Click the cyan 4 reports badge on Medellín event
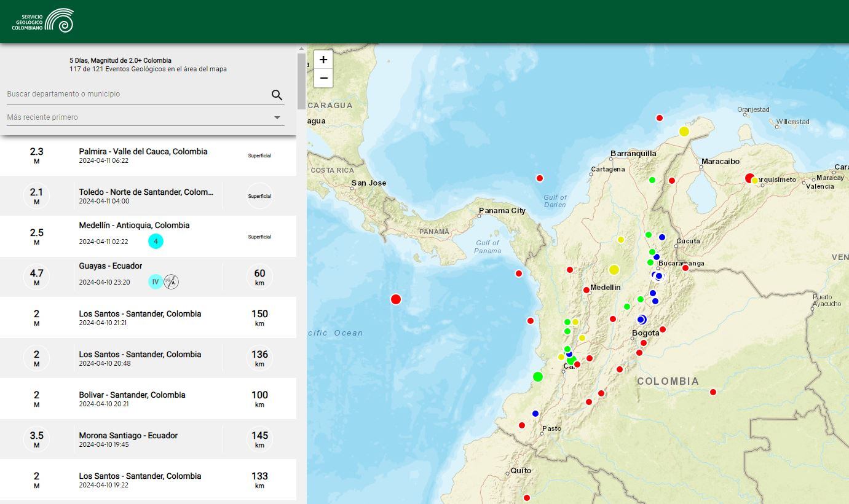Screen dimensions: 849x504 pyautogui.click(x=156, y=241)
